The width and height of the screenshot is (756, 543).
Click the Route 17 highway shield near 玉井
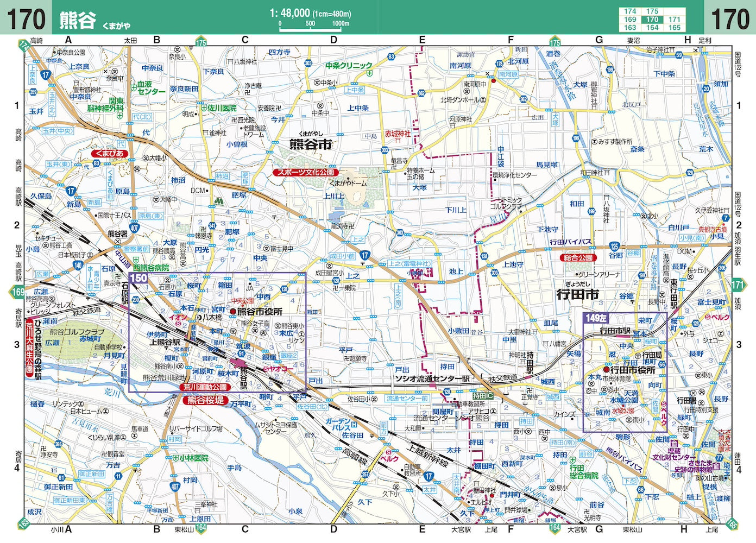tap(46, 74)
